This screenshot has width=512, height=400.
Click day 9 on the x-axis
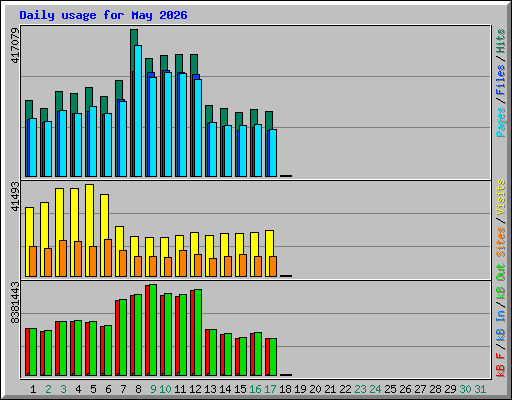(153, 389)
